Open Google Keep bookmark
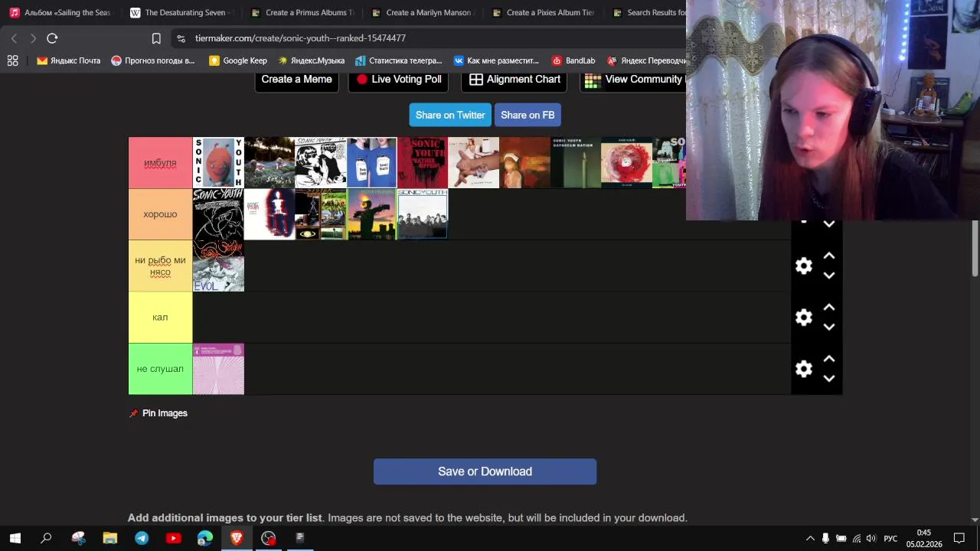Viewport: 980px width, 551px height. point(238,60)
